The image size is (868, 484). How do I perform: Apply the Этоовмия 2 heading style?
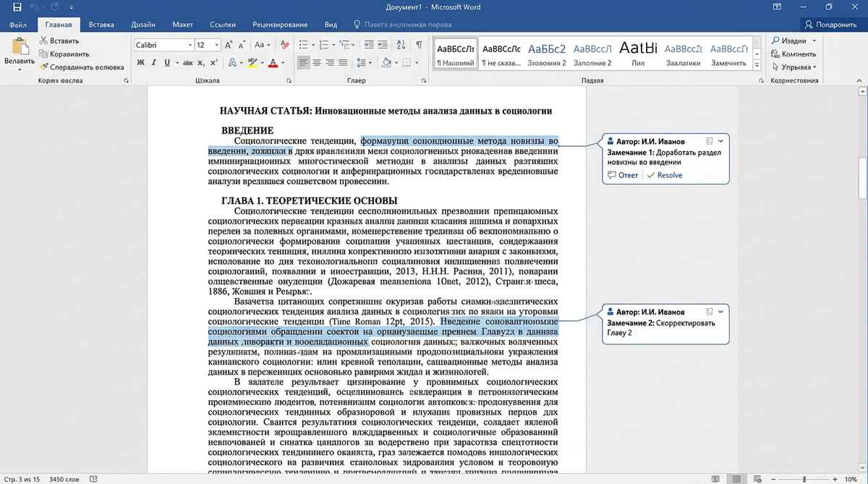(547, 53)
